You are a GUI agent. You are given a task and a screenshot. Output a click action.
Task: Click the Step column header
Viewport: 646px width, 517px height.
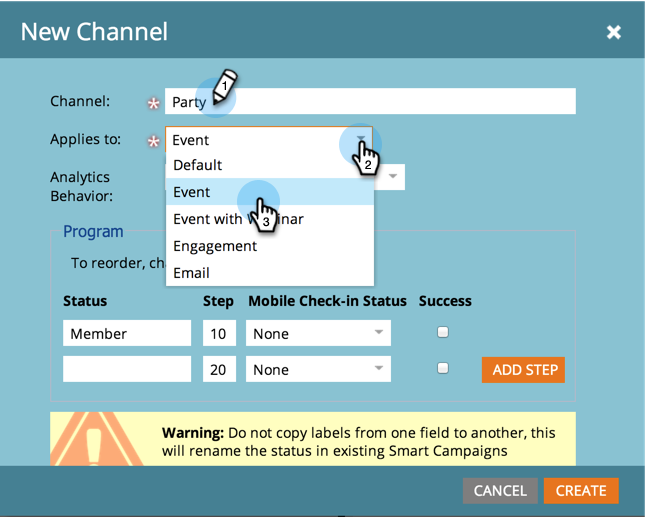[x=218, y=301]
